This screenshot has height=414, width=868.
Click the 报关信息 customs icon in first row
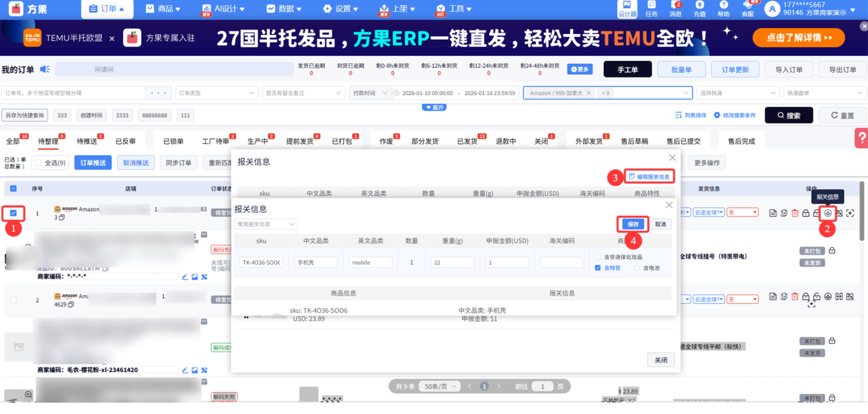click(x=828, y=213)
